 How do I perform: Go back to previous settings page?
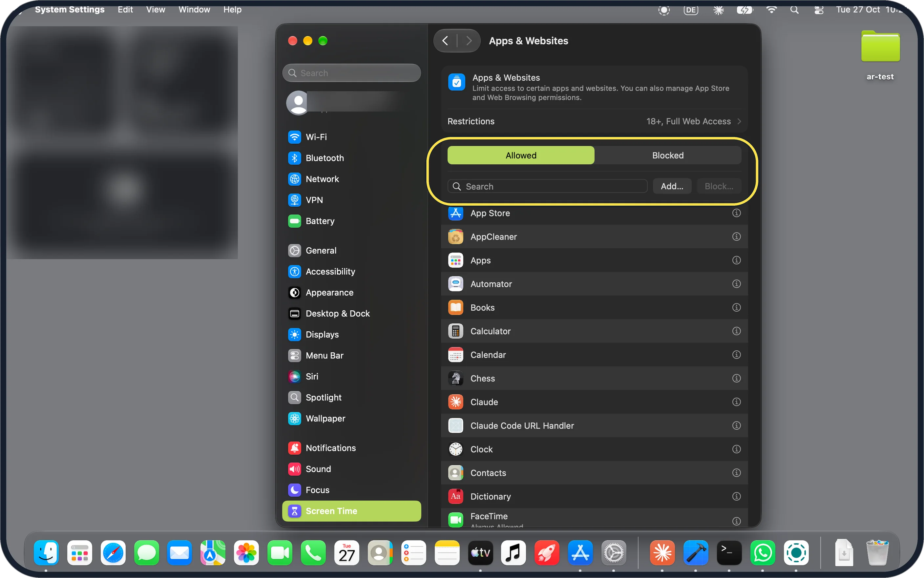click(445, 41)
